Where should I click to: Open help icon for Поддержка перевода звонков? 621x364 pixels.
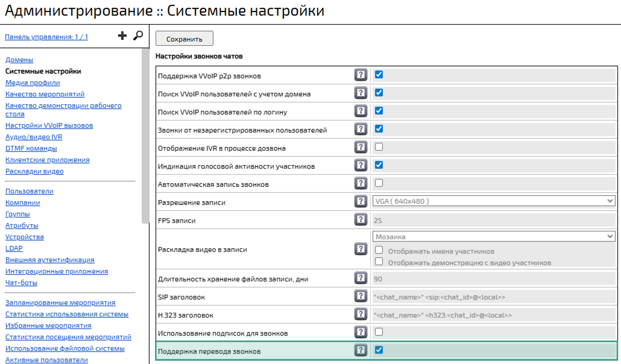point(361,350)
